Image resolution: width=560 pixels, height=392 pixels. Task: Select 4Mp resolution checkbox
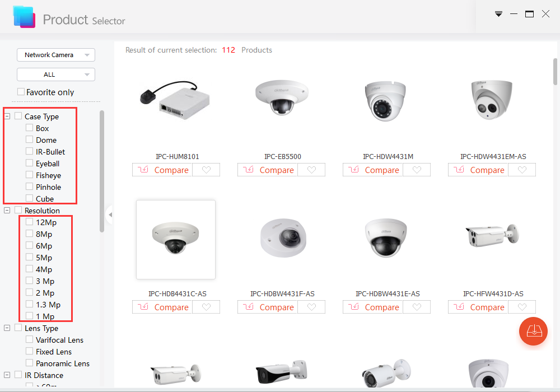(29, 269)
